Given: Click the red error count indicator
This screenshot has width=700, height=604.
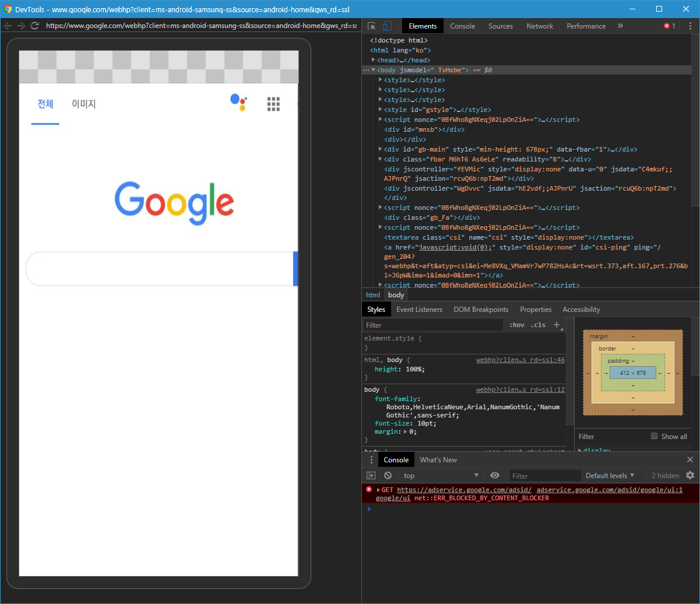Looking at the screenshot, I should pyautogui.click(x=670, y=26).
